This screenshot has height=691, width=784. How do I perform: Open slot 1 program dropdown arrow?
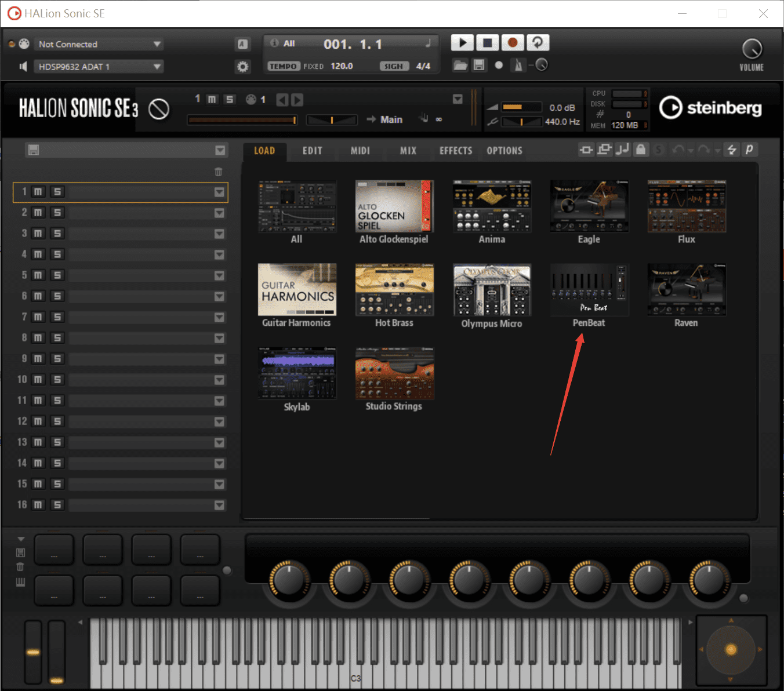point(219,192)
